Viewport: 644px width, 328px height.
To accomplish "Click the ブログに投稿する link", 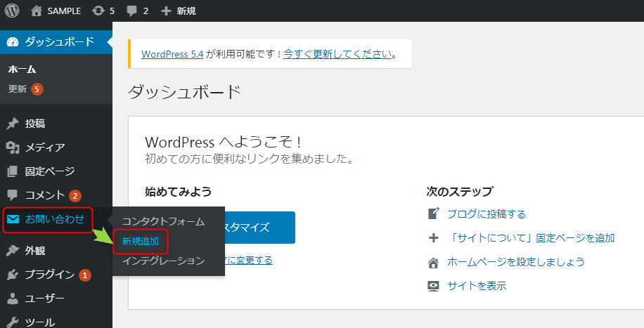I will click(487, 214).
